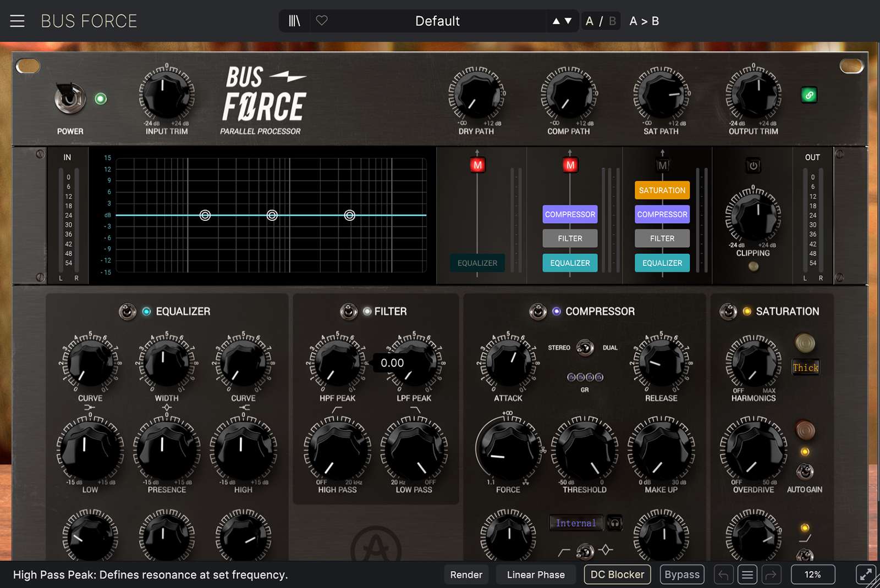Click the Render button
This screenshot has height=588, width=880.
[466, 575]
